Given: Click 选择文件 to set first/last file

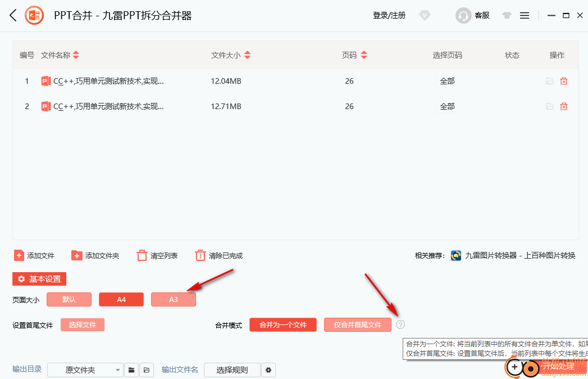Looking at the screenshot, I should [x=83, y=325].
